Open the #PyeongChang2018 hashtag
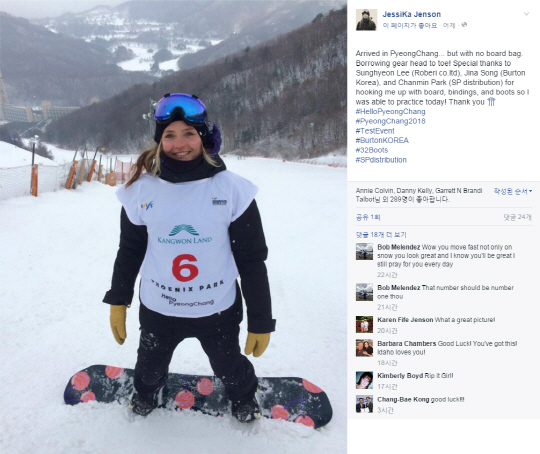This screenshot has width=540, height=454. point(391,121)
